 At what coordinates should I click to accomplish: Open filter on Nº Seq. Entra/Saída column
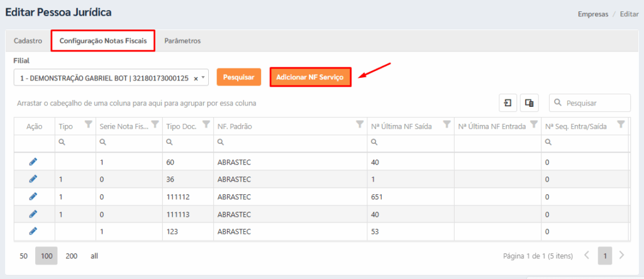620,124
